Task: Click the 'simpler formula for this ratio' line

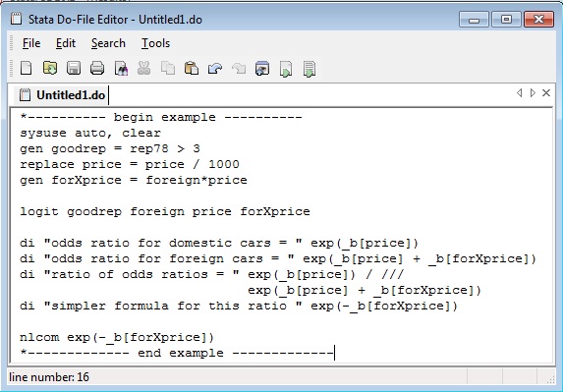Action: coord(239,307)
